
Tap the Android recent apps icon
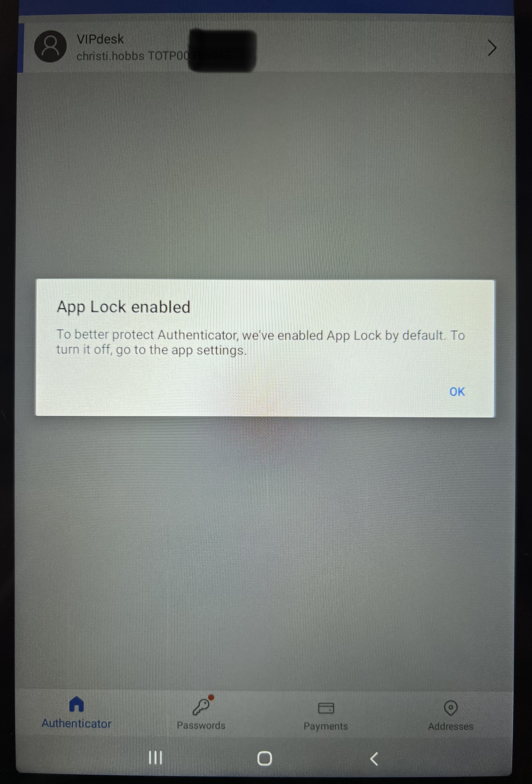156,758
